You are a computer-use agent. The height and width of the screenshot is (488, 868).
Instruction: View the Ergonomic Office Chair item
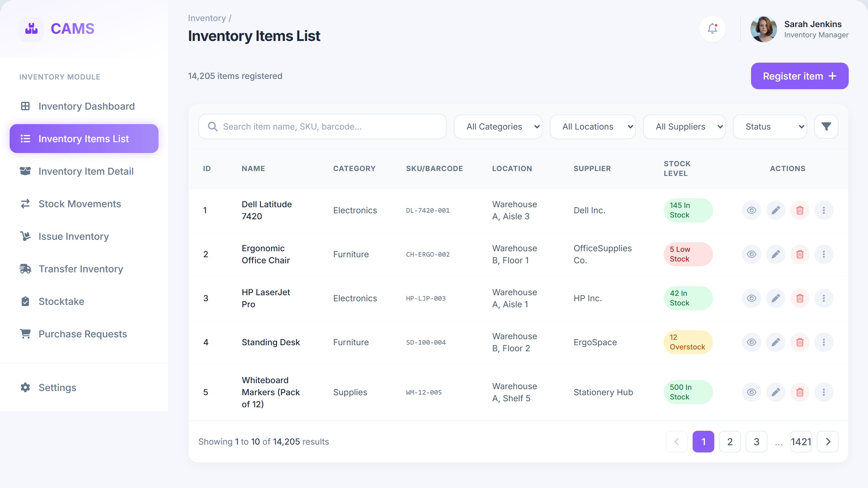(x=751, y=254)
